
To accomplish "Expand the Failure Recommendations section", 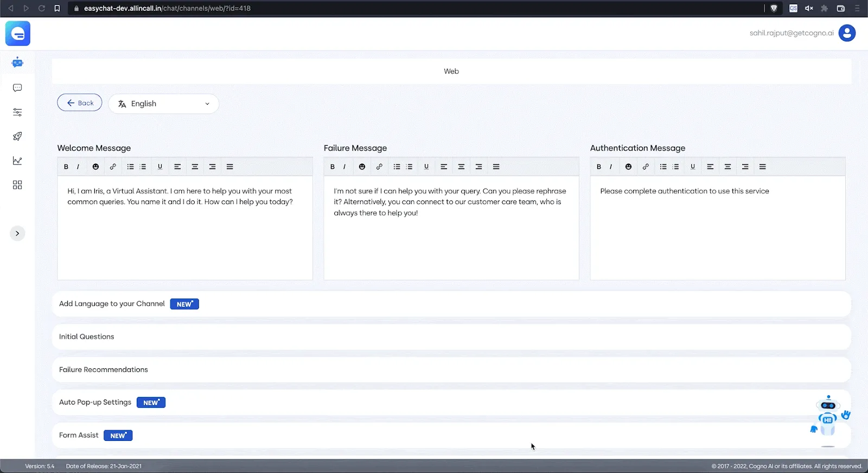I will [451, 370].
